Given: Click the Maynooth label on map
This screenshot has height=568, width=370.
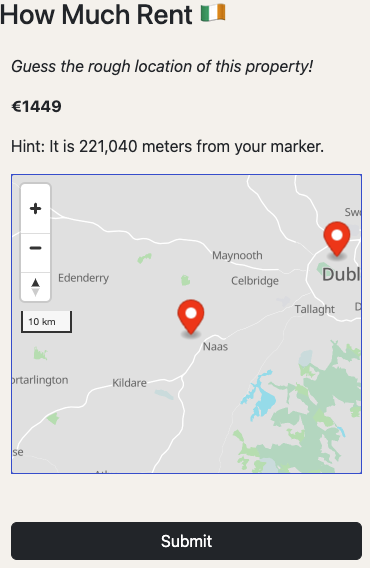Looking at the screenshot, I should click(237, 255).
